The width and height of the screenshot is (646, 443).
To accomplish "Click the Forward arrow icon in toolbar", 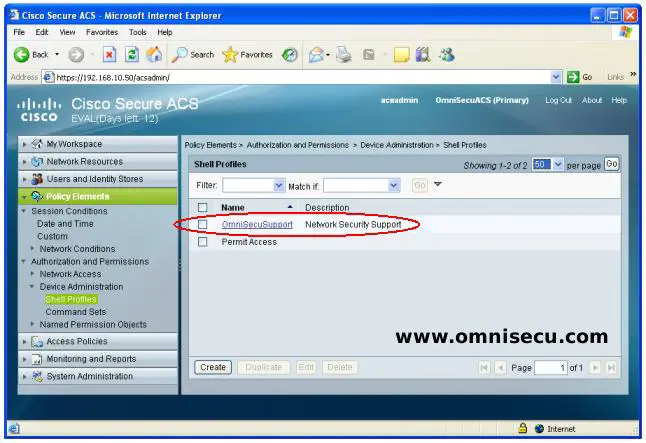I will [x=76, y=54].
